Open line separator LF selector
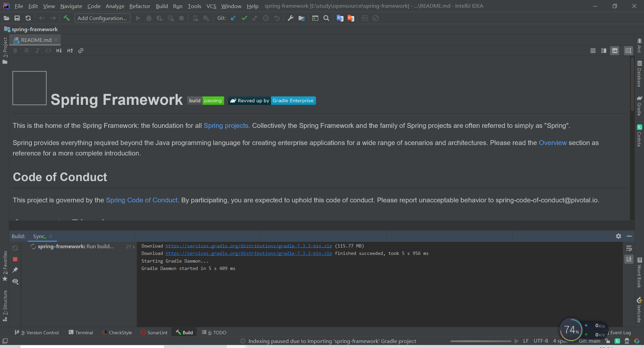The image size is (644, 348). 526,341
